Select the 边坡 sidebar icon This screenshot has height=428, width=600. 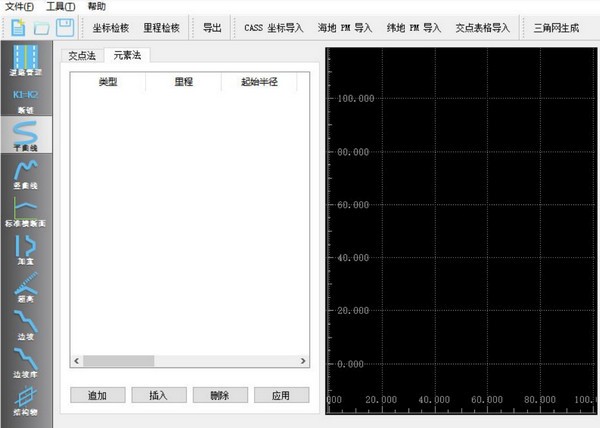pos(26,325)
